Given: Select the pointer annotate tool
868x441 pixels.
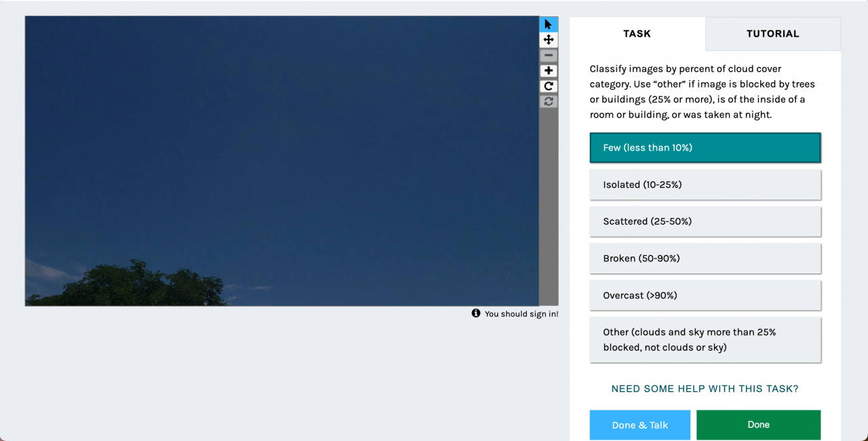Looking at the screenshot, I should click(x=549, y=24).
